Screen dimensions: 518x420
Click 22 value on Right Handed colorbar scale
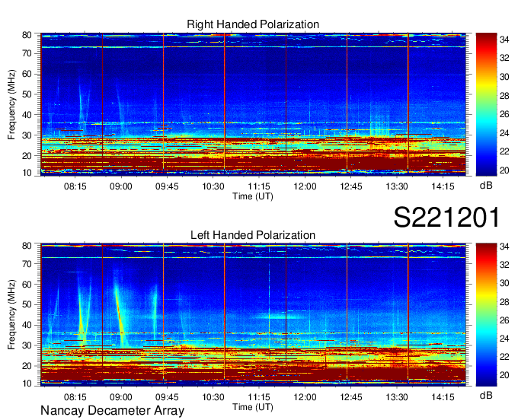504,151
